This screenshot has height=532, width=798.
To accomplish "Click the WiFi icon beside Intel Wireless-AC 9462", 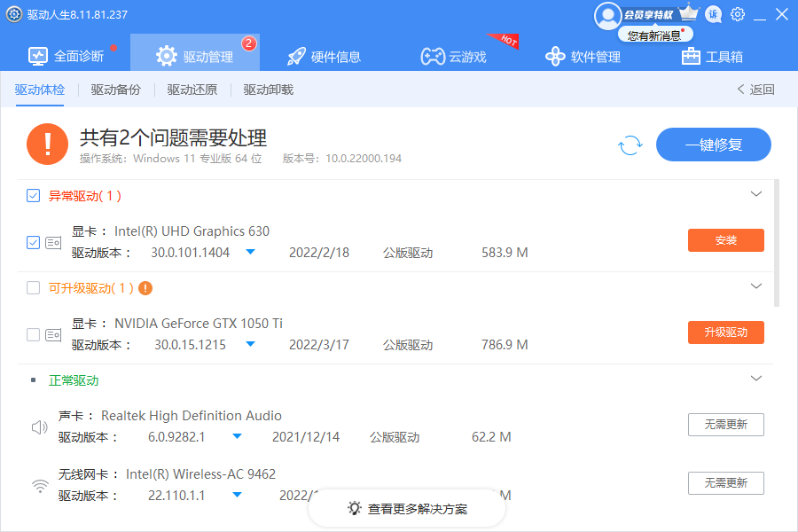I will [39, 485].
